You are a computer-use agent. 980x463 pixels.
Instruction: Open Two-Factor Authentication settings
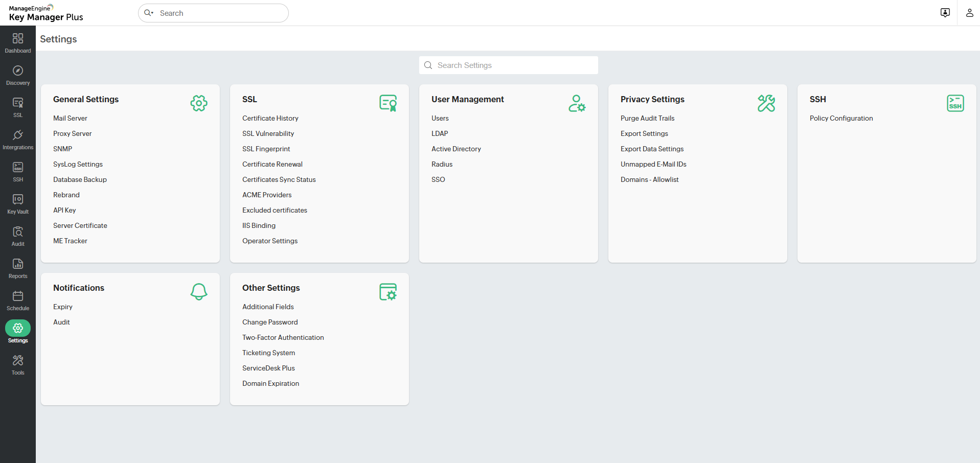[283, 337]
